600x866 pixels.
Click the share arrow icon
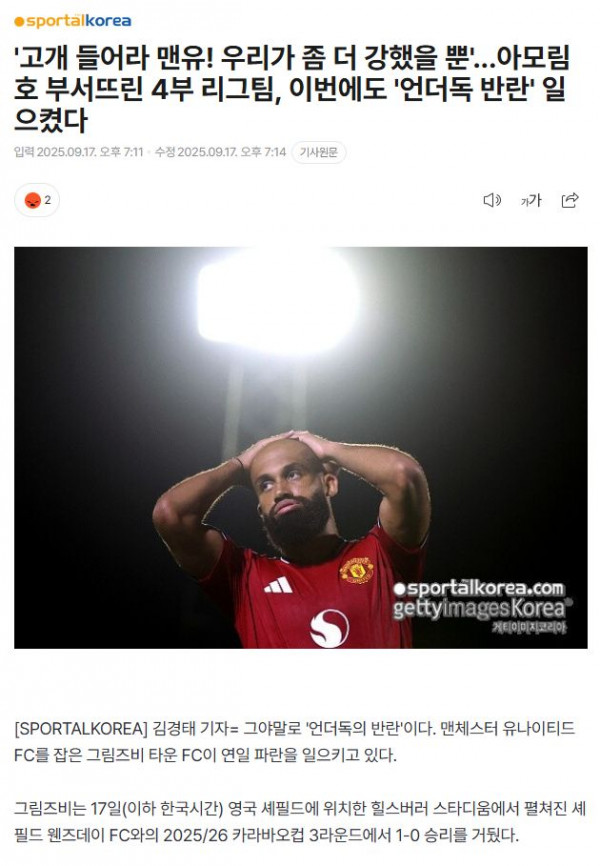click(570, 200)
